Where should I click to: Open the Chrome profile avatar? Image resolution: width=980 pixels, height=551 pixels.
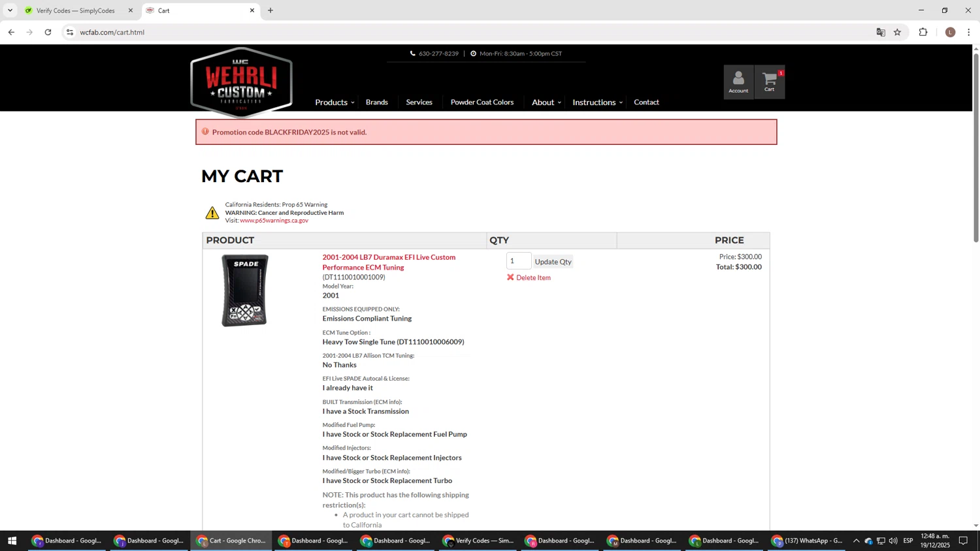tap(951, 32)
